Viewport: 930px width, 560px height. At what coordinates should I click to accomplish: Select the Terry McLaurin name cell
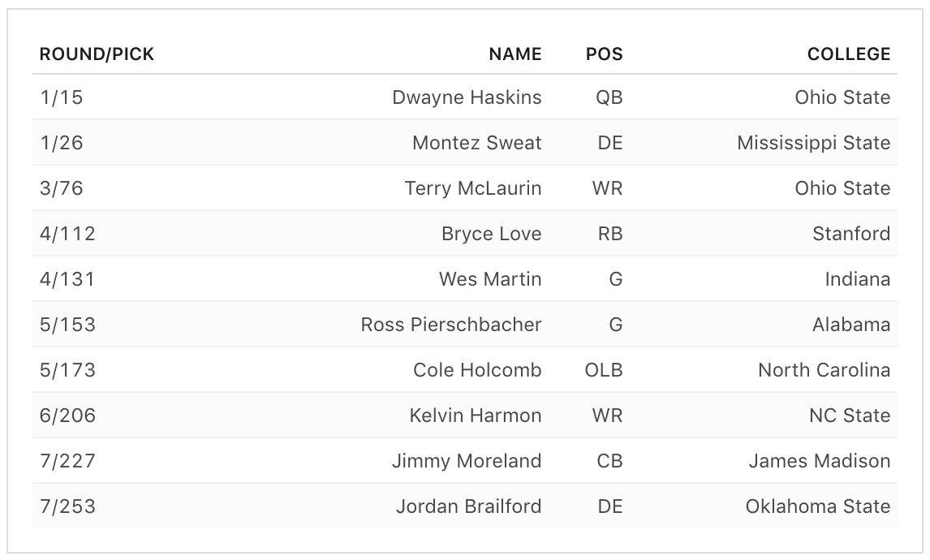pyautogui.click(x=473, y=188)
